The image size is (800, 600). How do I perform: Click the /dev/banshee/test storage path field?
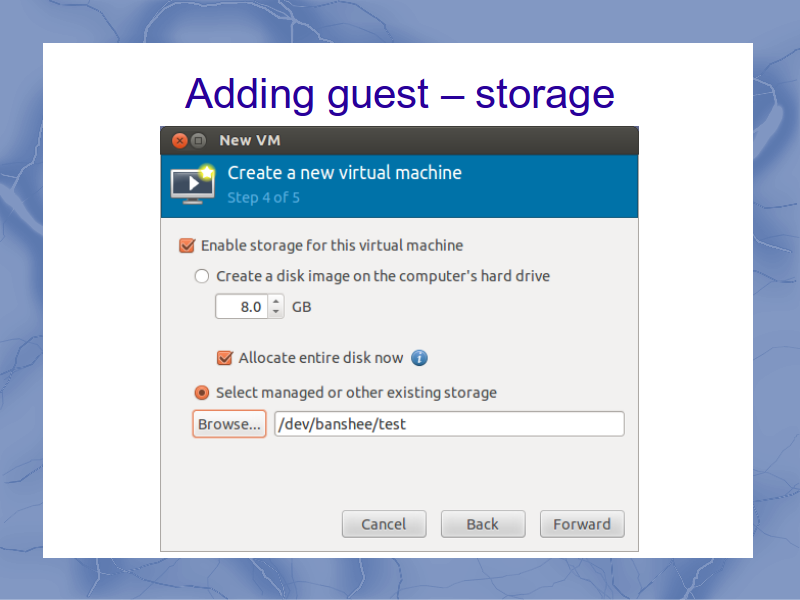point(449,424)
